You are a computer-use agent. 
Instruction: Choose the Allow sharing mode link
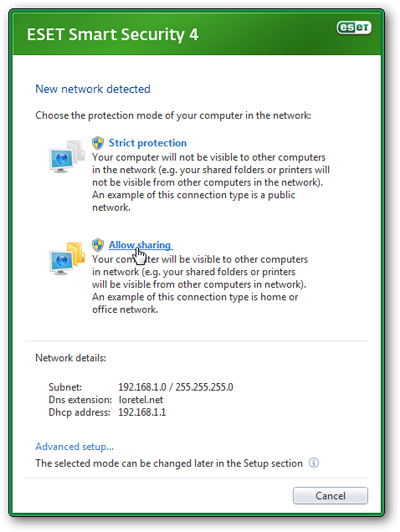(140, 245)
